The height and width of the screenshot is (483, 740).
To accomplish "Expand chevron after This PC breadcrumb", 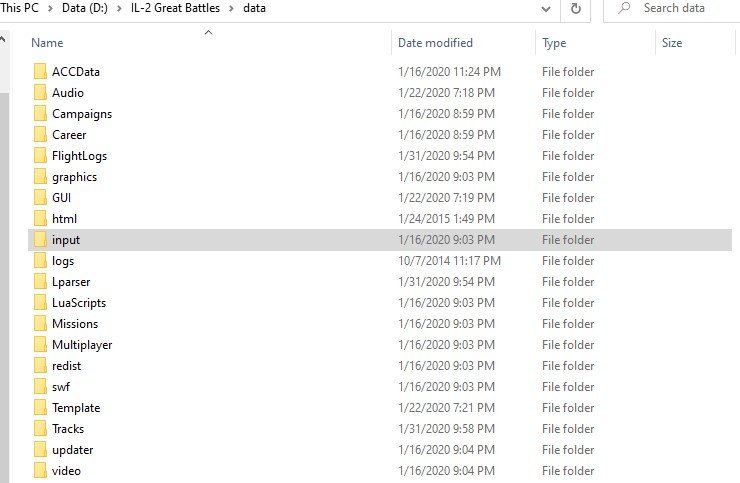I will click(50, 8).
